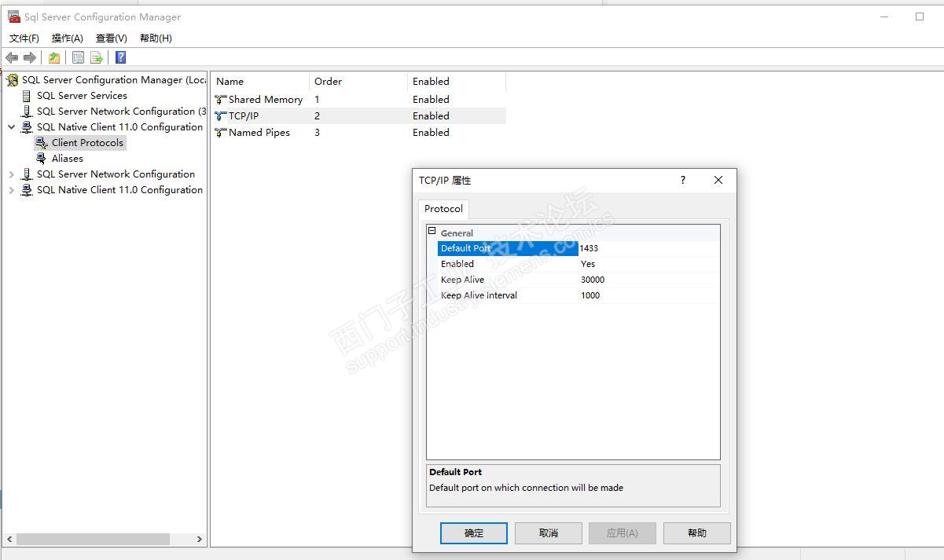This screenshot has height=560, width=944.
Task: Expand the collapsed SQL Server Network Configuration node
Action: [12, 174]
